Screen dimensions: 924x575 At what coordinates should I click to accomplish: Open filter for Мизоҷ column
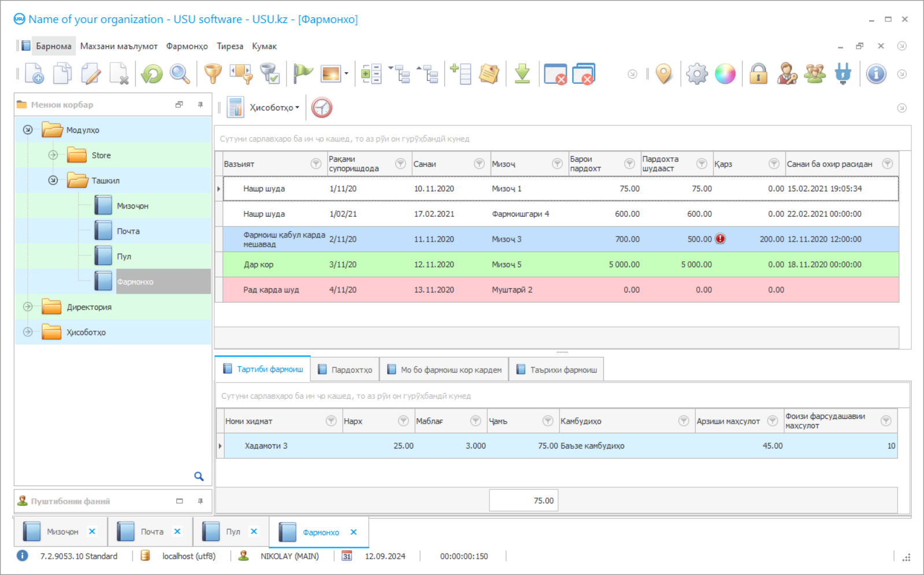pyautogui.click(x=557, y=164)
